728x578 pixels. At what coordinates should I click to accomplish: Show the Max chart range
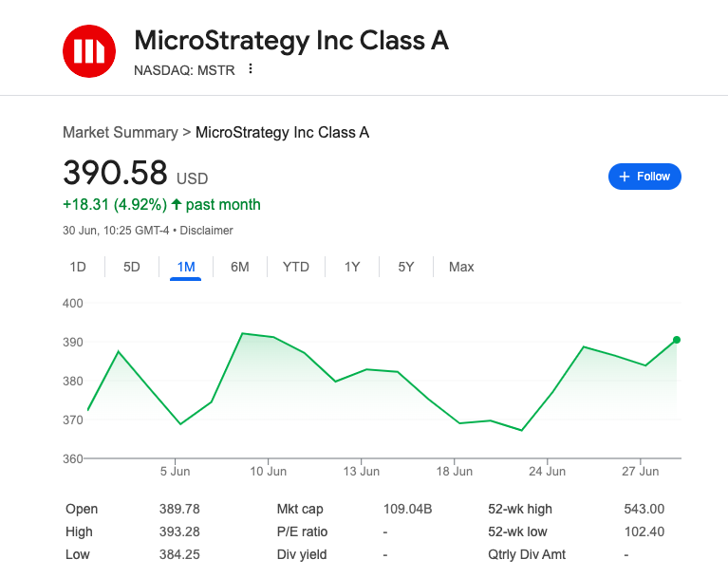pyautogui.click(x=461, y=267)
